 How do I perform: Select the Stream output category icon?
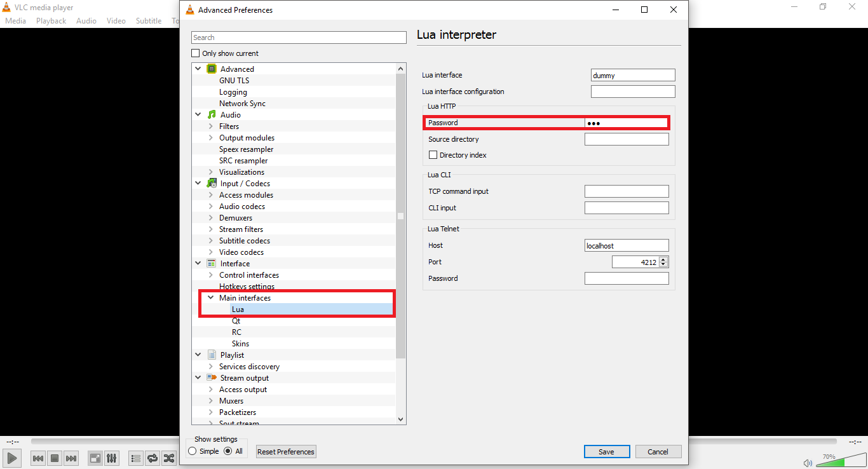tap(212, 377)
